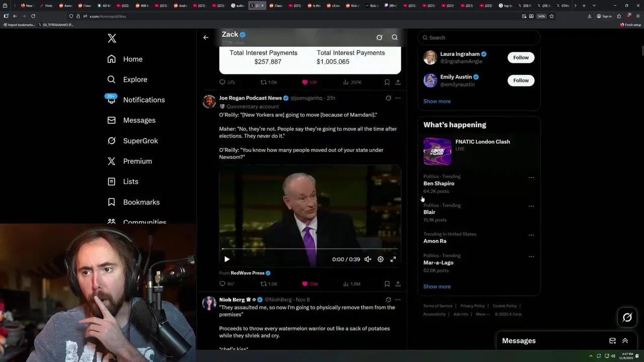Open more options on Joe Rogan Podcast News post
644x362 pixels.
[x=398, y=98]
